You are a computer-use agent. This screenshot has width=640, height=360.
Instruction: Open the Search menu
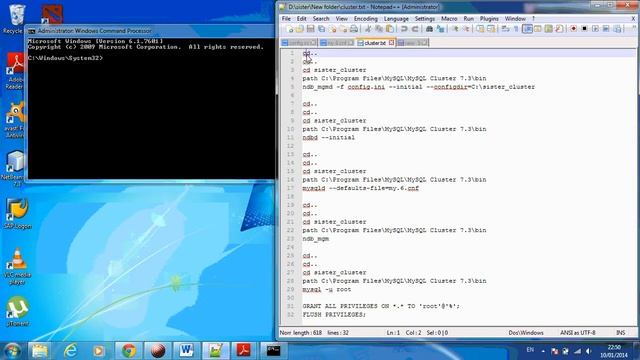click(321, 19)
